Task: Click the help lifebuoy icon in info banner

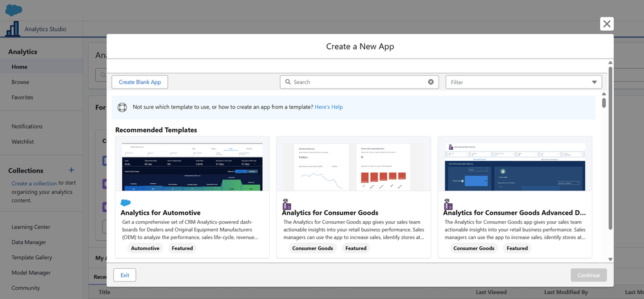Action: point(122,107)
